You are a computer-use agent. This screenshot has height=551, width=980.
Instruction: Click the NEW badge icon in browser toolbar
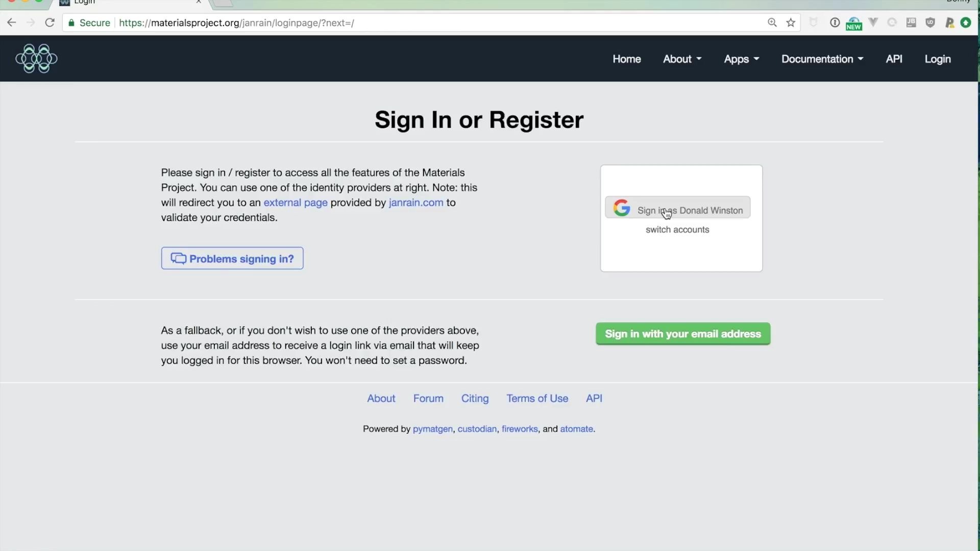tap(853, 22)
